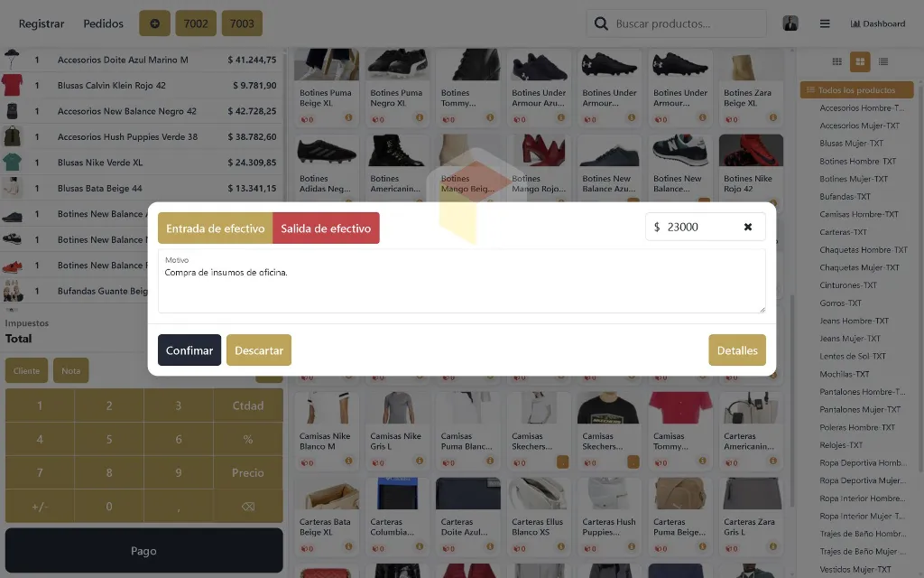
Task: Switch to list view icon
Action: (882, 61)
